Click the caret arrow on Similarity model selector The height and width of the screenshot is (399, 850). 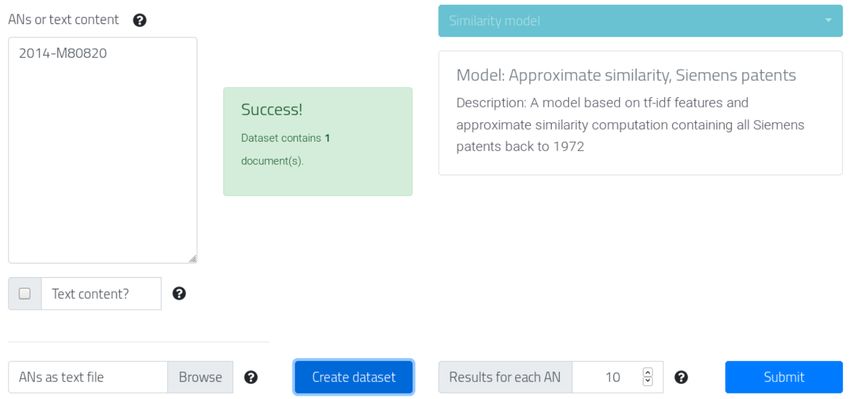[828, 21]
